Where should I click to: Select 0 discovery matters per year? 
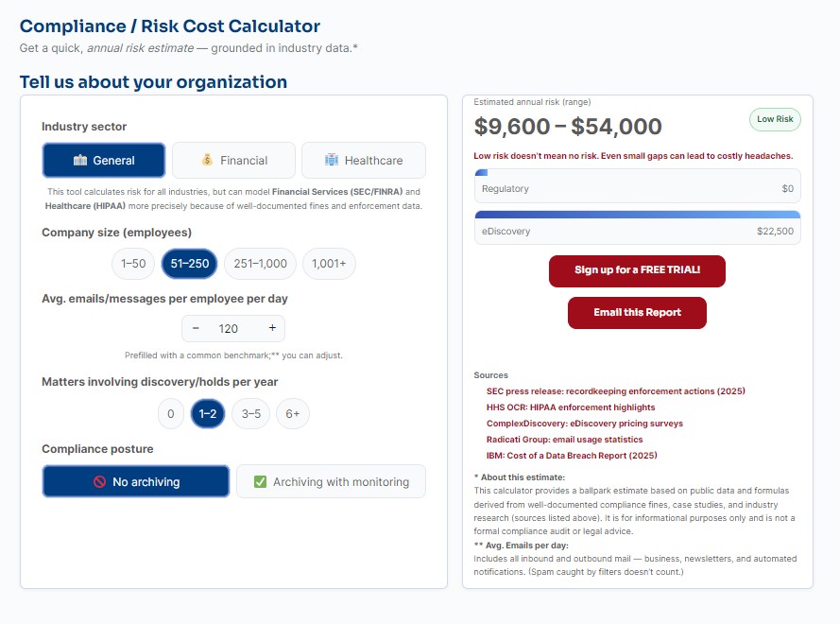pyautogui.click(x=170, y=414)
